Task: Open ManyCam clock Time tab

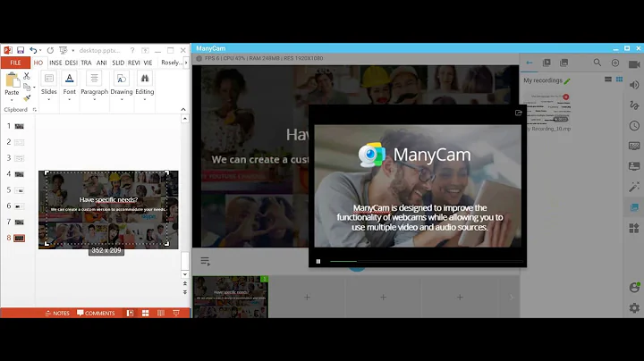Action: tap(634, 125)
